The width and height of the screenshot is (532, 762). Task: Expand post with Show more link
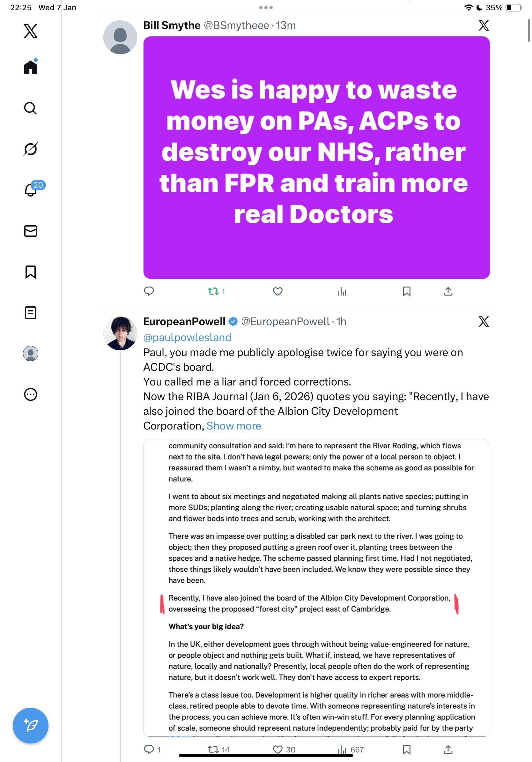click(233, 426)
